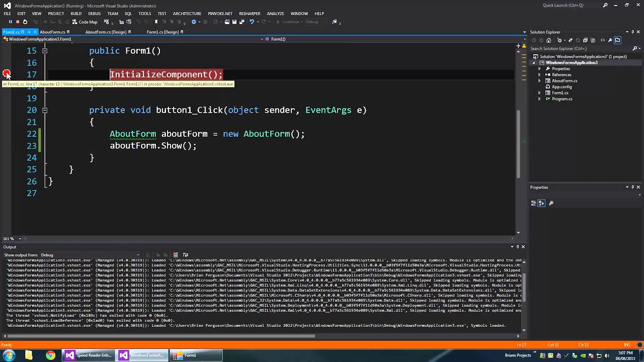Undo the last edit in the toolbar
Image resolution: width=644 pixels, height=362 pixels.
252,22
